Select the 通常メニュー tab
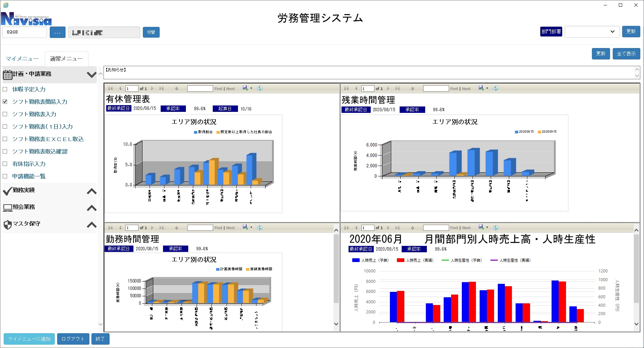This screenshot has width=644, height=348. coord(66,59)
